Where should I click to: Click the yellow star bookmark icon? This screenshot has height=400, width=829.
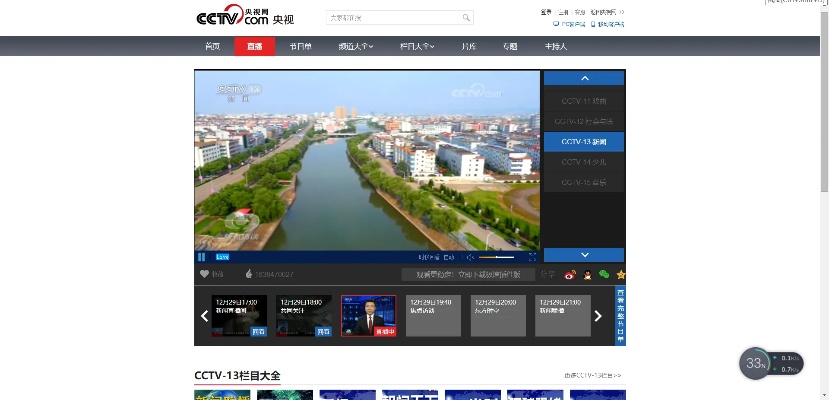pyautogui.click(x=620, y=274)
